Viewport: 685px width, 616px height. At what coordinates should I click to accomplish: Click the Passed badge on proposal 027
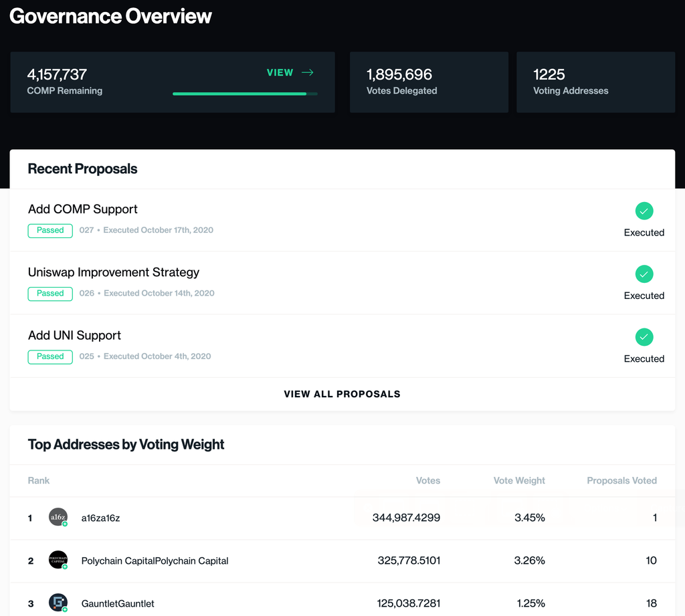[x=50, y=230]
